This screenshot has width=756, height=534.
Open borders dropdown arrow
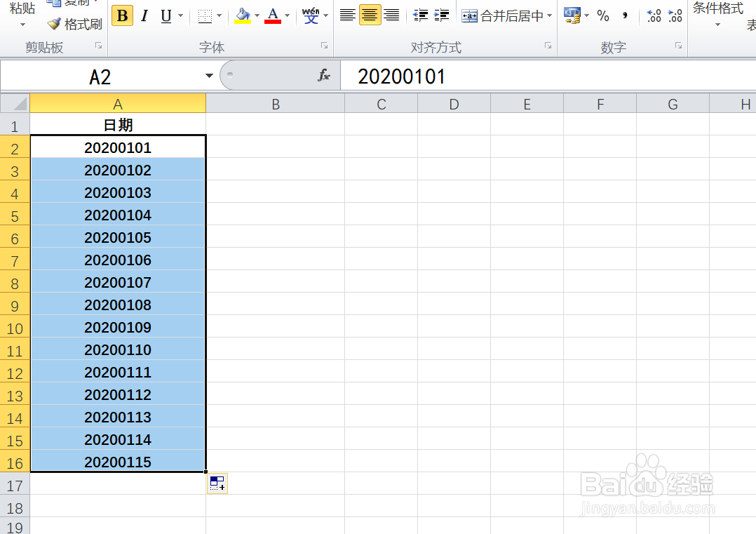(x=220, y=15)
